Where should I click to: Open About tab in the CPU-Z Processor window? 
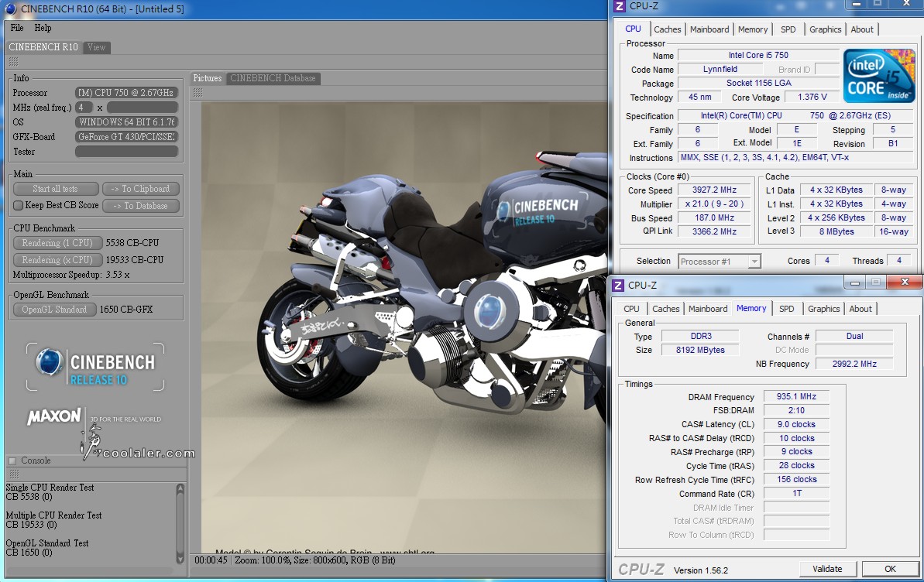pyautogui.click(x=862, y=29)
